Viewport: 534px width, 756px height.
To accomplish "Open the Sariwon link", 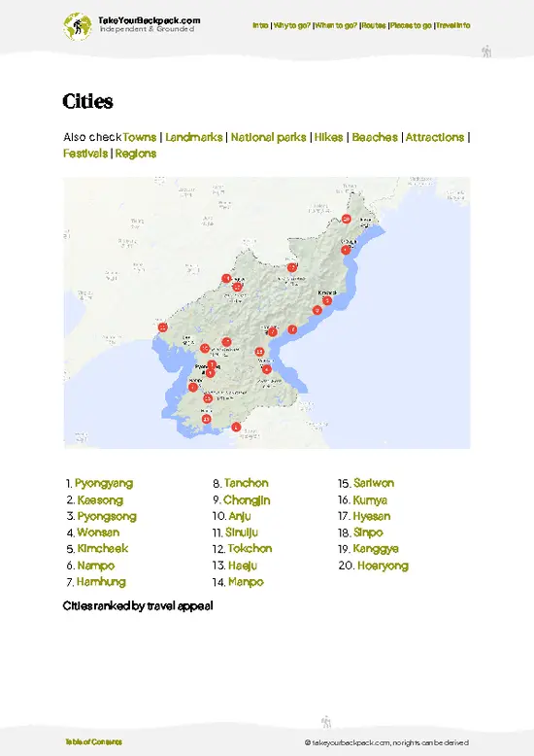I will pos(374,483).
